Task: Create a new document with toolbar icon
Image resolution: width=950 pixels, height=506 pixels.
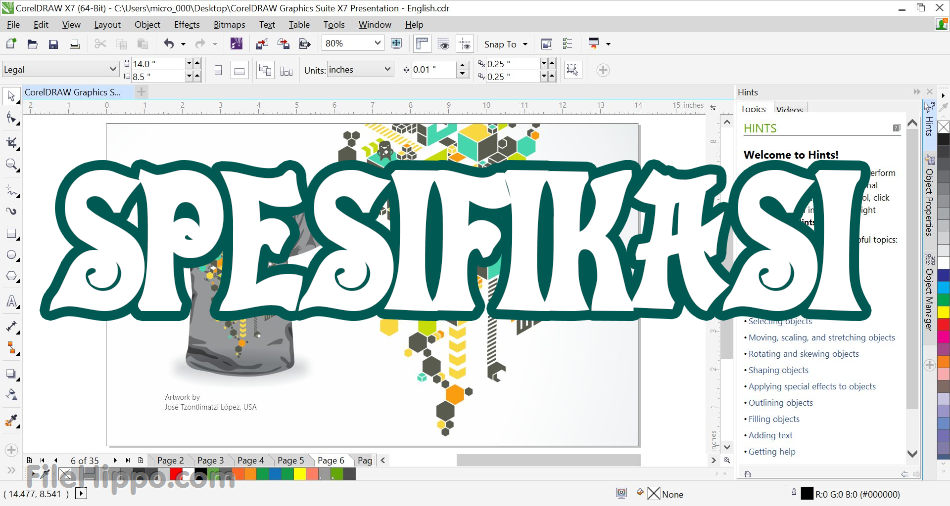Action: click(x=11, y=44)
